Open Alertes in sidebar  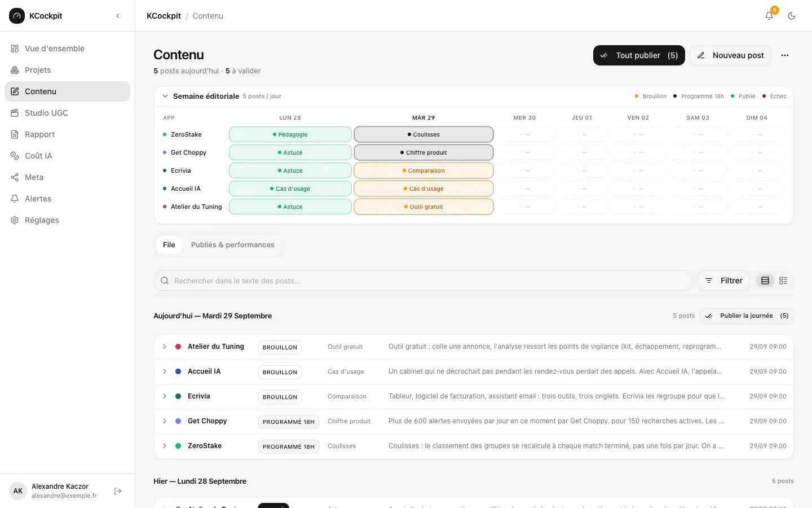pos(67,199)
